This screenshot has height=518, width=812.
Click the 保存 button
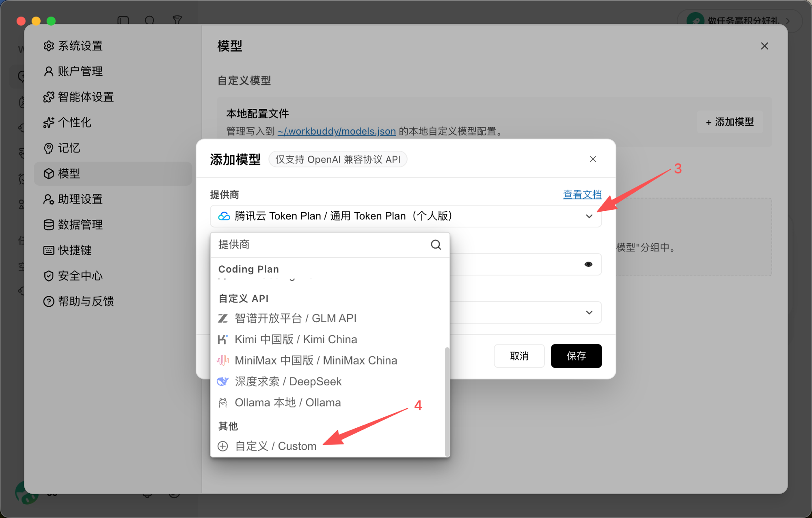pyautogui.click(x=576, y=356)
